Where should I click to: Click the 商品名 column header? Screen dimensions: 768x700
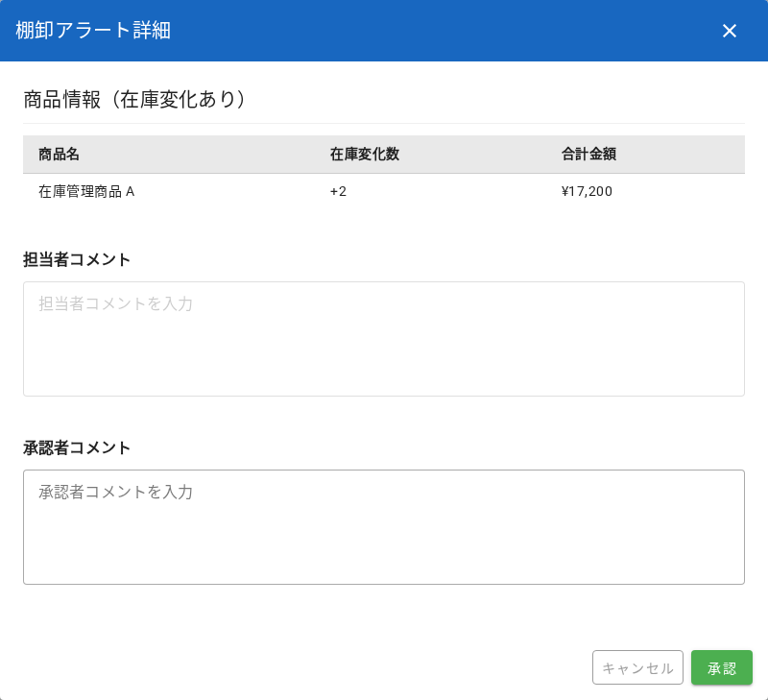tap(59, 155)
